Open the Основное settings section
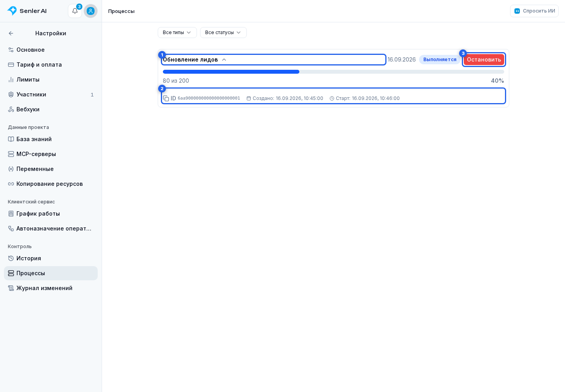 click(51, 50)
